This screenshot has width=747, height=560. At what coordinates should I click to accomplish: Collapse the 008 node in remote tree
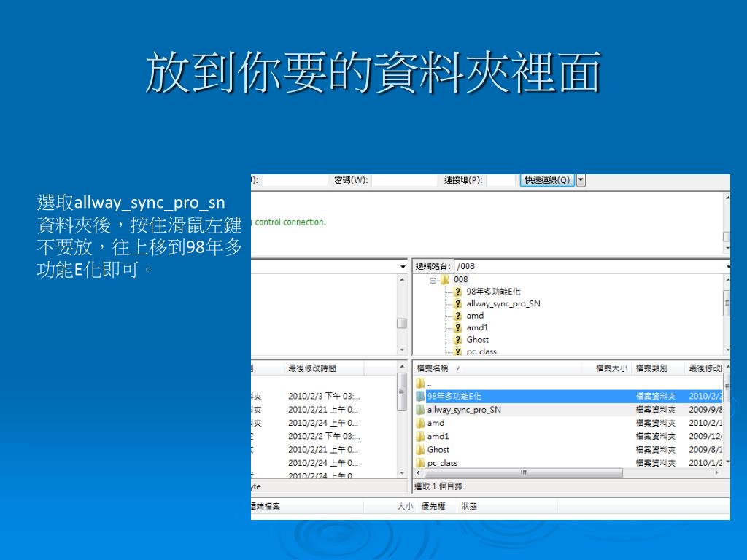pyautogui.click(x=433, y=280)
